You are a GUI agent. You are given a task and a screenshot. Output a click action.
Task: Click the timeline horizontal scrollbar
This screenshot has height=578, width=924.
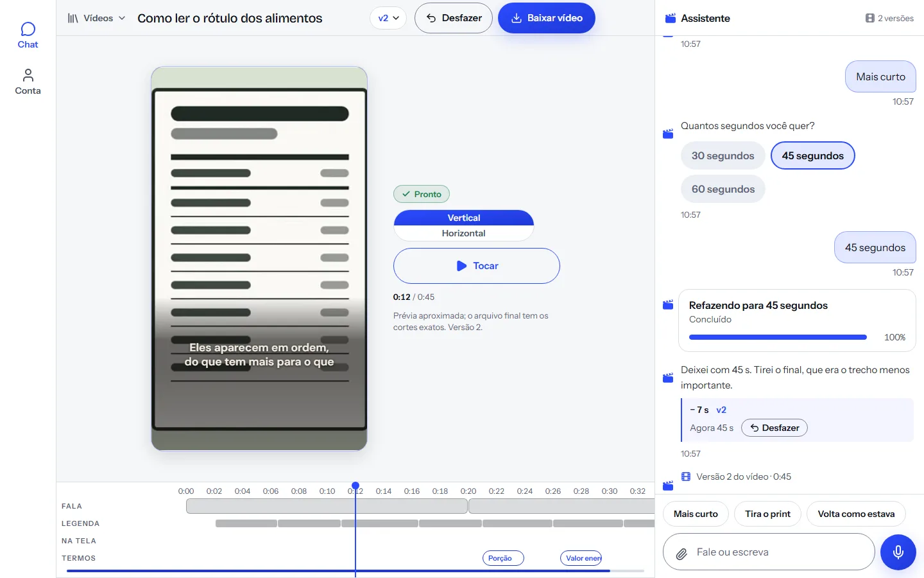click(x=355, y=570)
